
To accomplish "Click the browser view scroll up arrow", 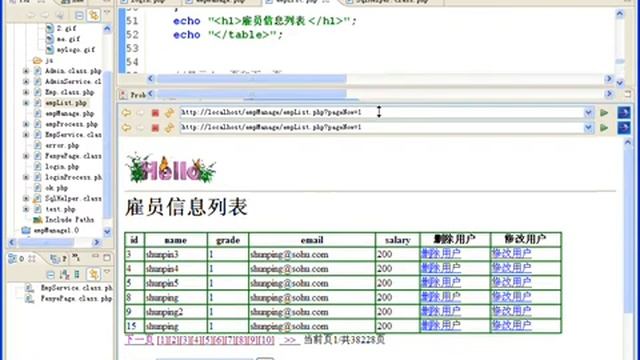I will [628, 142].
